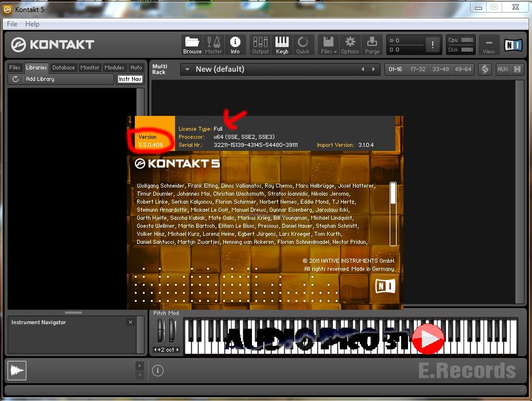Show the Info pane
This screenshot has width=532, height=401.
(235, 45)
